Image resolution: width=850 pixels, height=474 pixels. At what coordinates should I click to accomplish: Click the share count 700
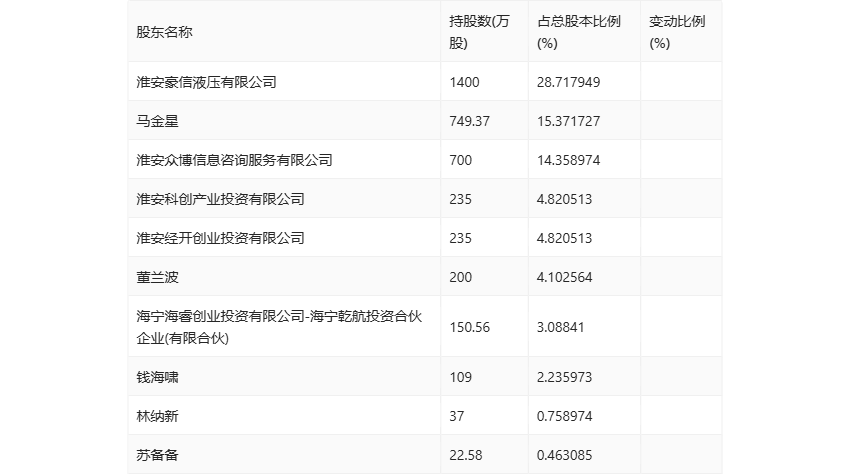tap(460, 160)
